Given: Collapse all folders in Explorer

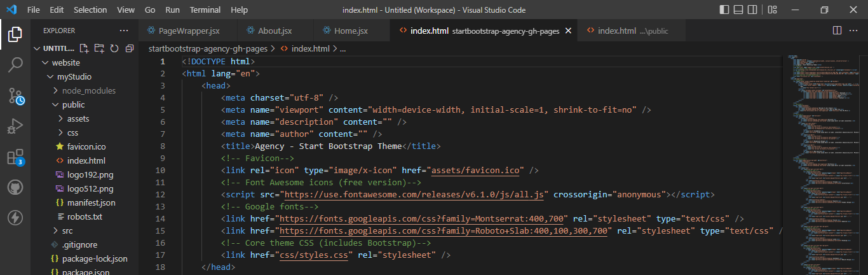Looking at the screenshot, I should coord(130,48).
